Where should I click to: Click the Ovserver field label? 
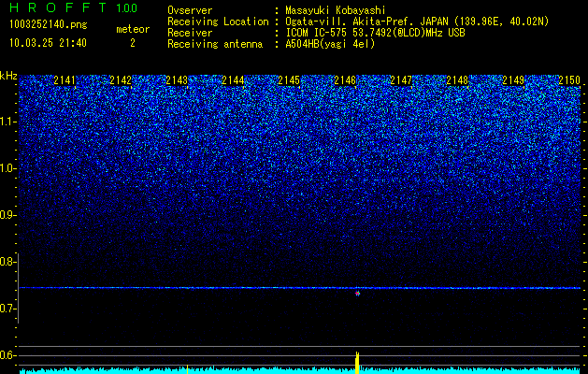click(x=190, y=10)
